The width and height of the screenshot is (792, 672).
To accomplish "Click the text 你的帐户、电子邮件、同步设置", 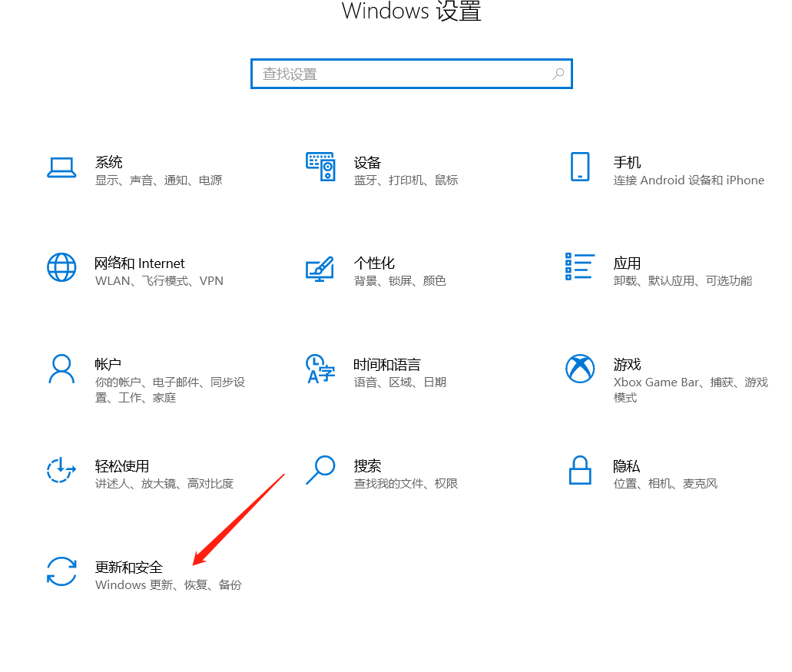I will coord(171,390).
